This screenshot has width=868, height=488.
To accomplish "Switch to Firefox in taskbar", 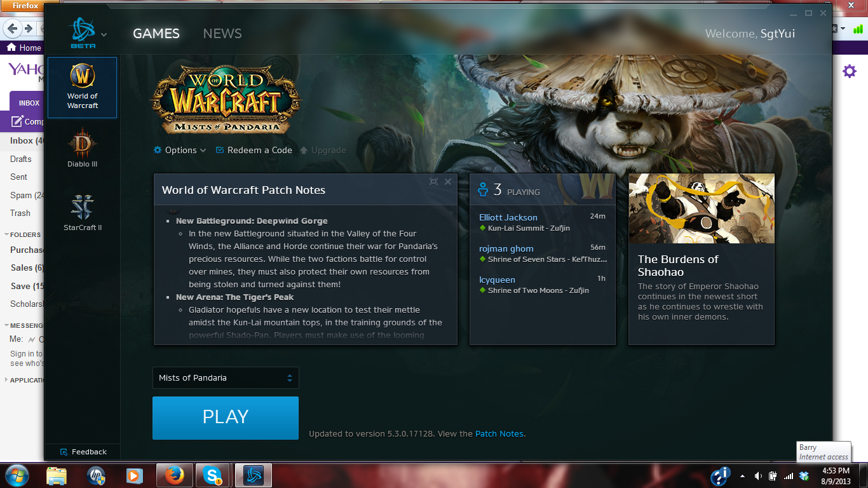I will [x=174, y=475].
